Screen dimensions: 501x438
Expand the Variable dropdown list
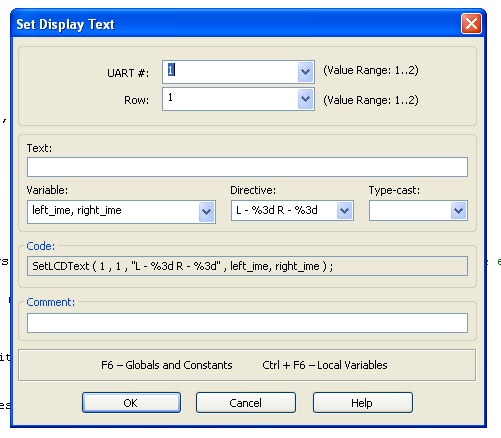[206, 211]
